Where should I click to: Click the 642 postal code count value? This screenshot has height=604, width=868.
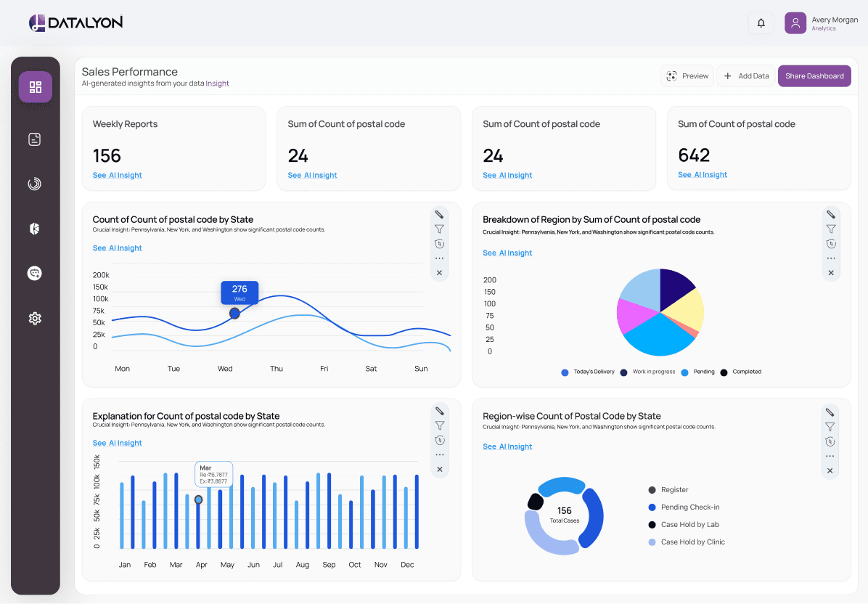[x=694, y=155]
